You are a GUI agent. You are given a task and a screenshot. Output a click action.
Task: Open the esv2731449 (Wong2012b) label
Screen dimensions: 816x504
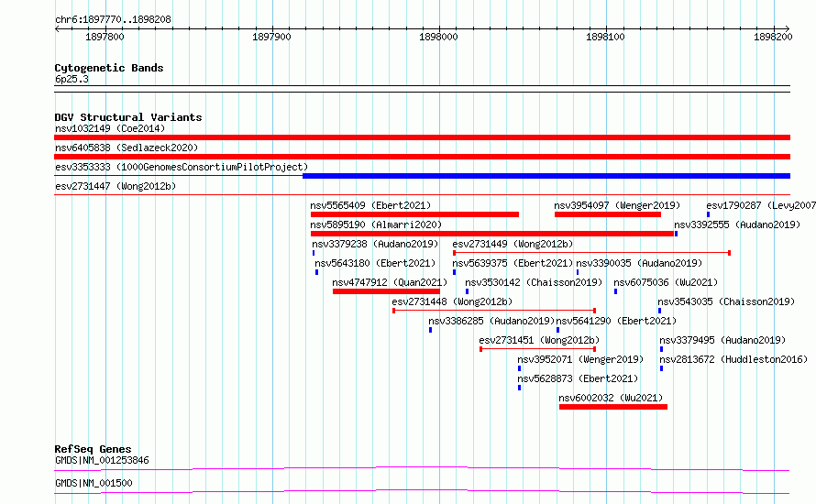(x=513, y=244)
